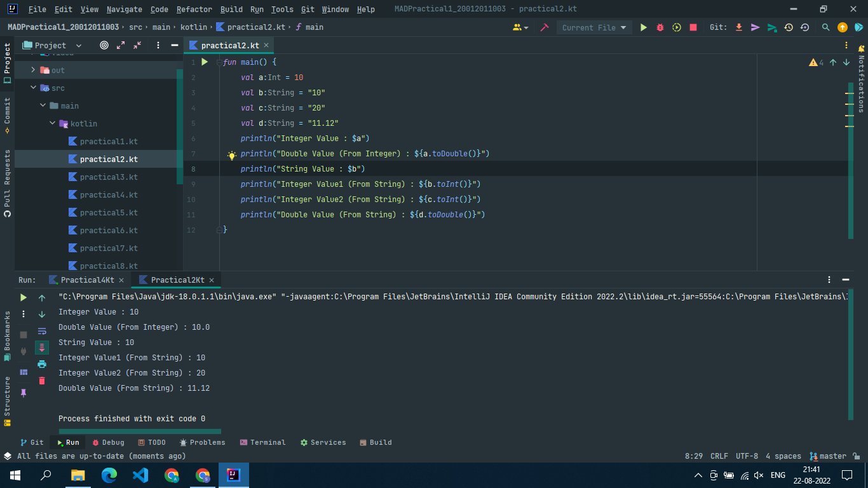Open the TODO tool window
The image size is (868, 488).
152,442
